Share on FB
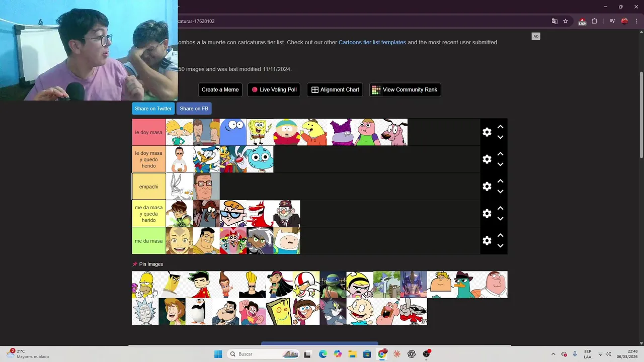This screenshot has width=644, height=362. (x=194, y=109)
